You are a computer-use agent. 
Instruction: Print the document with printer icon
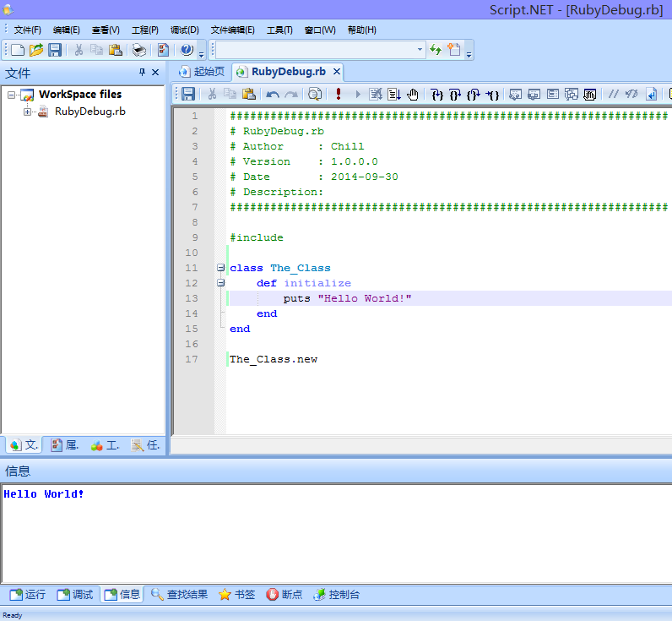138,50
